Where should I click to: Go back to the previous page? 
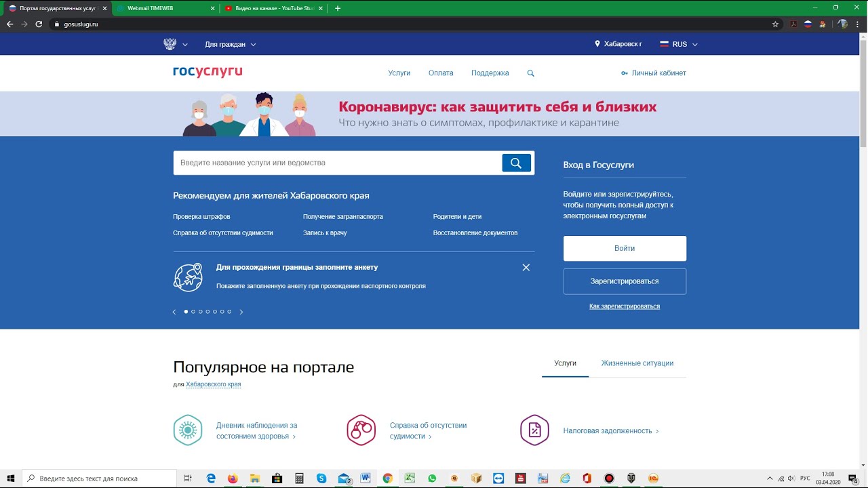[x=9, y=24]
